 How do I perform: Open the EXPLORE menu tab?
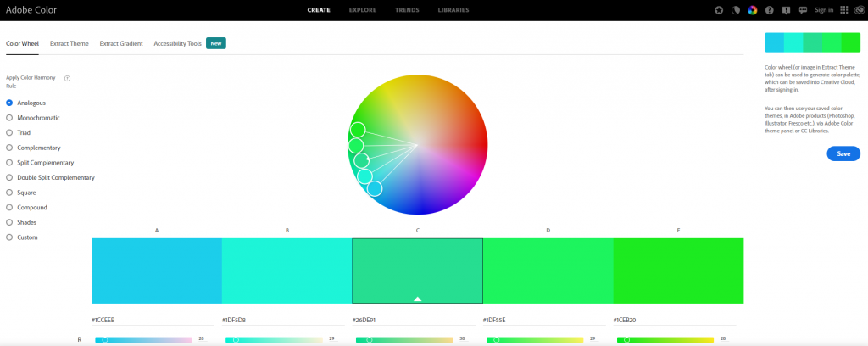(363, 10)
